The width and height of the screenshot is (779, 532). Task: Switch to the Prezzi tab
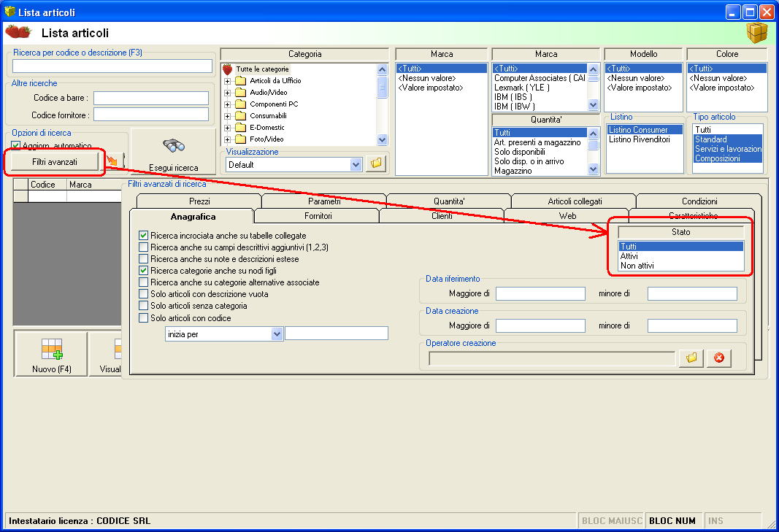pos(199,201)
